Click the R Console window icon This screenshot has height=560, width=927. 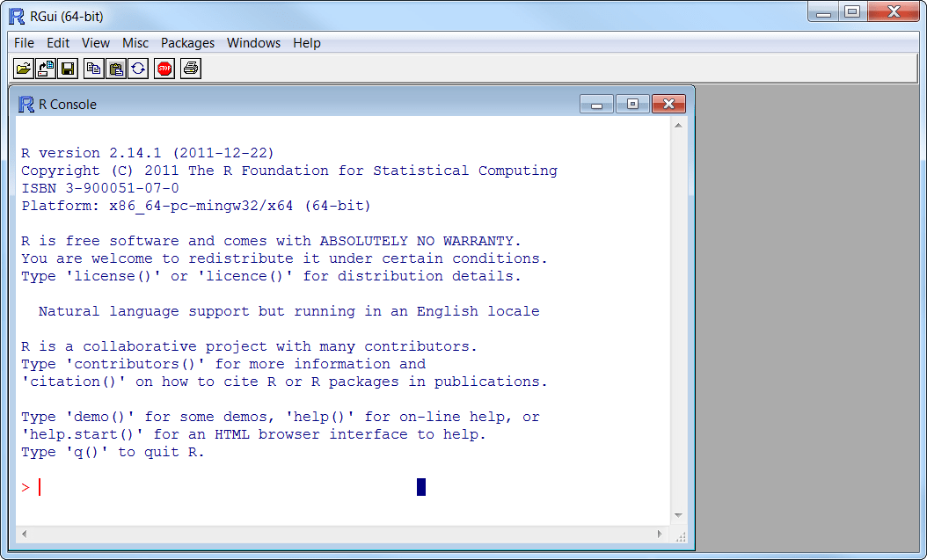(x=26, y=104)
